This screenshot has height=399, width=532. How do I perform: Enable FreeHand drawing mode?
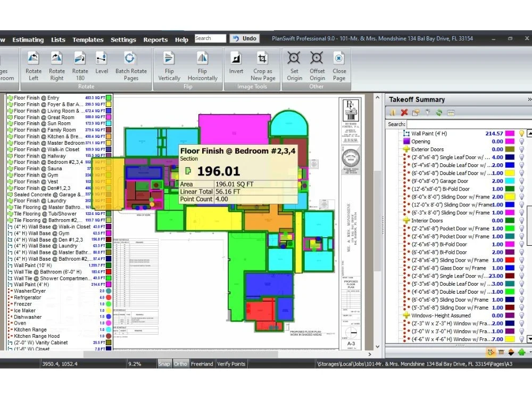point(202,364)
